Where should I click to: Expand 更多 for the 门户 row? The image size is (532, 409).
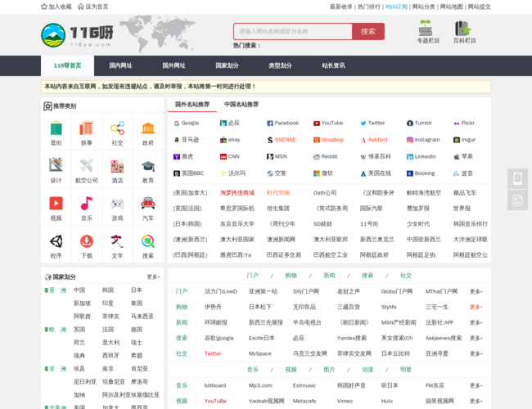pos(476,292)
